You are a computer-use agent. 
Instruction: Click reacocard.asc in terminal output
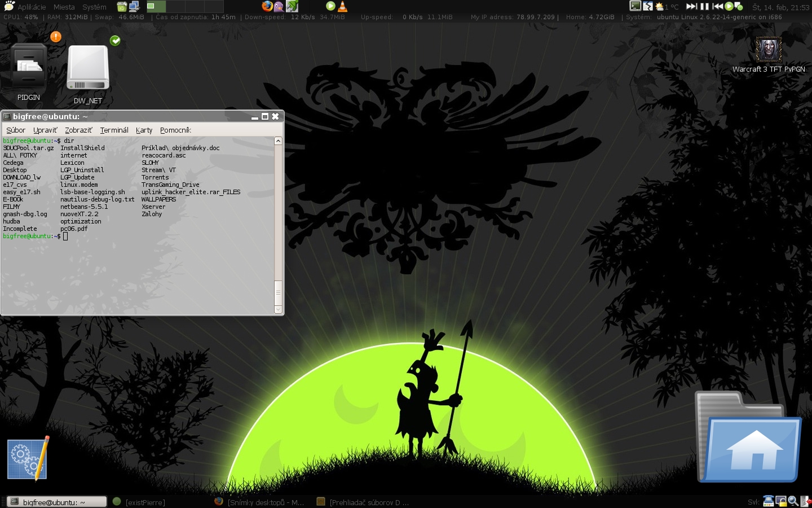pyautogui.click(x=164, y=155)
